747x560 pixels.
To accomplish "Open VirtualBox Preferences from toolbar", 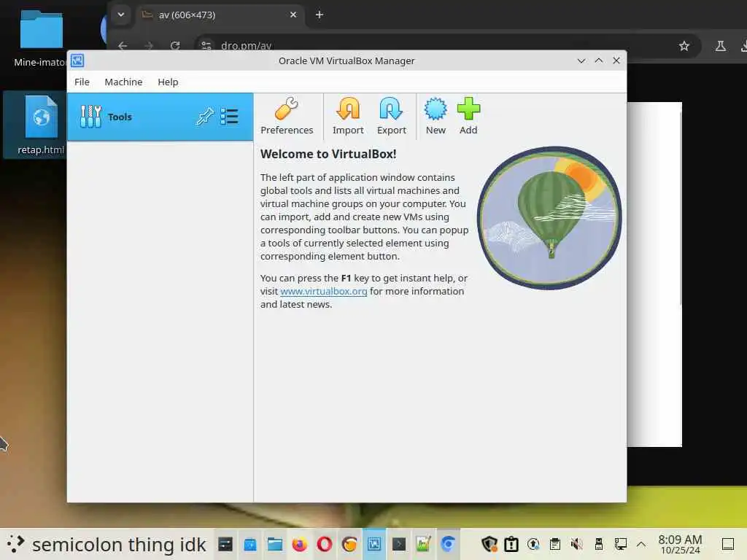I will (287, 116).
